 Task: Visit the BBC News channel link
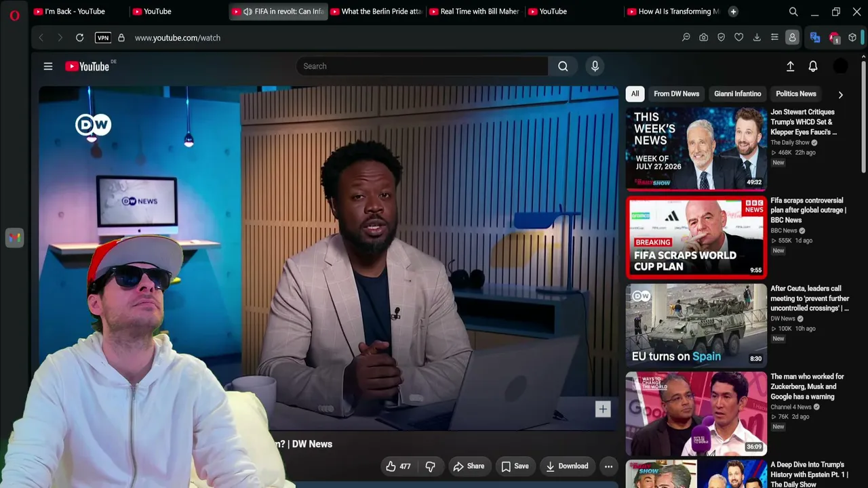[x=784, y=231]
